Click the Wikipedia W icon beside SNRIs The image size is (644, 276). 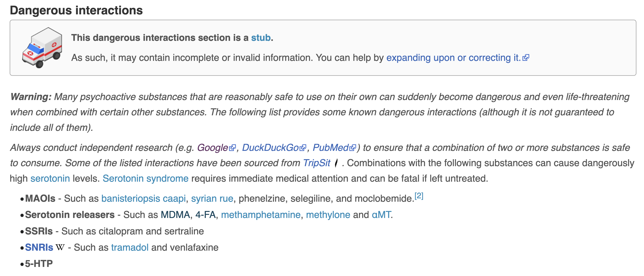(x=60, y=248)
